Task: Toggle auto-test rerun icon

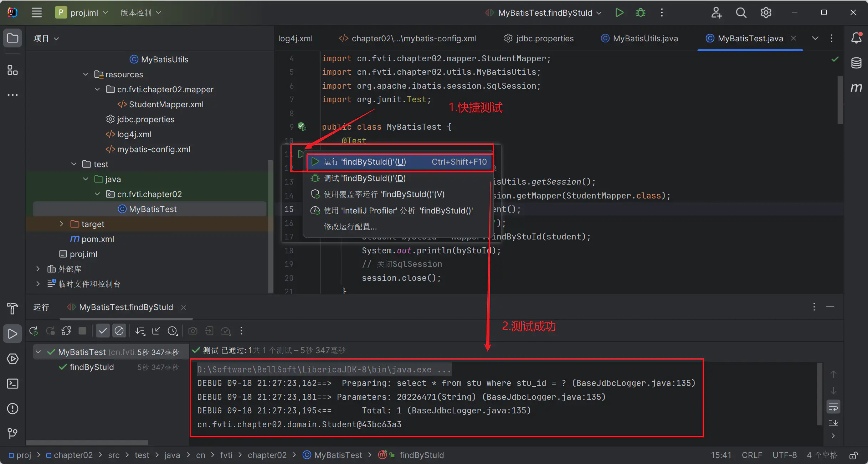Action: [66, 331]
